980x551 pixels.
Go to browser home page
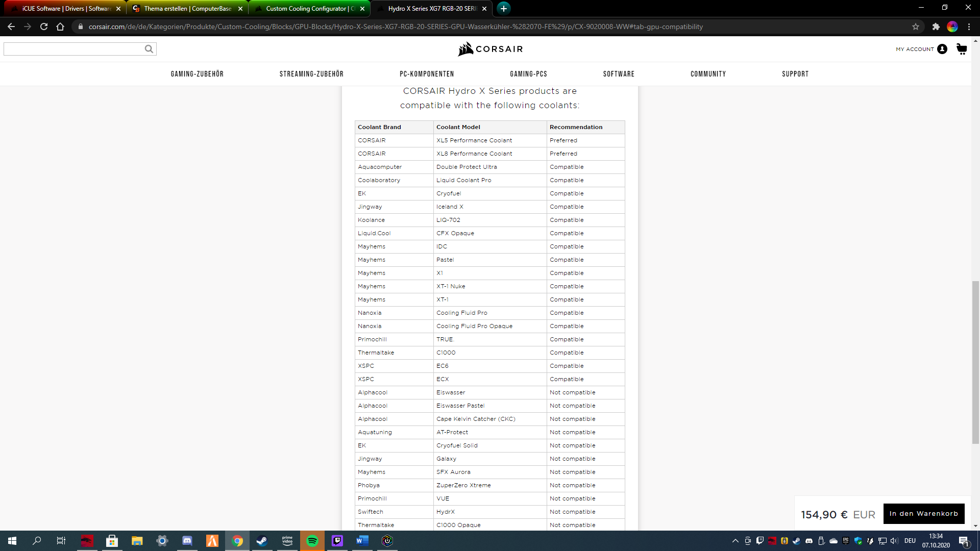tap(60, 27)
